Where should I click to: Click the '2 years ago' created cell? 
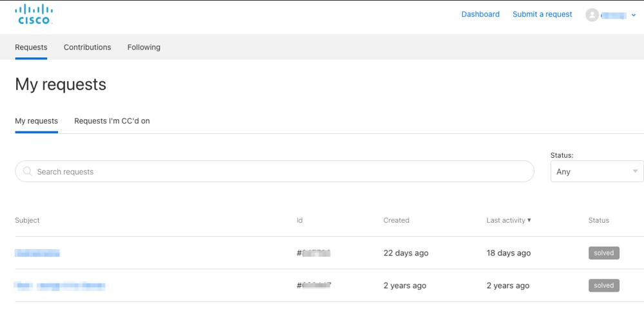(x=405, y=285)
